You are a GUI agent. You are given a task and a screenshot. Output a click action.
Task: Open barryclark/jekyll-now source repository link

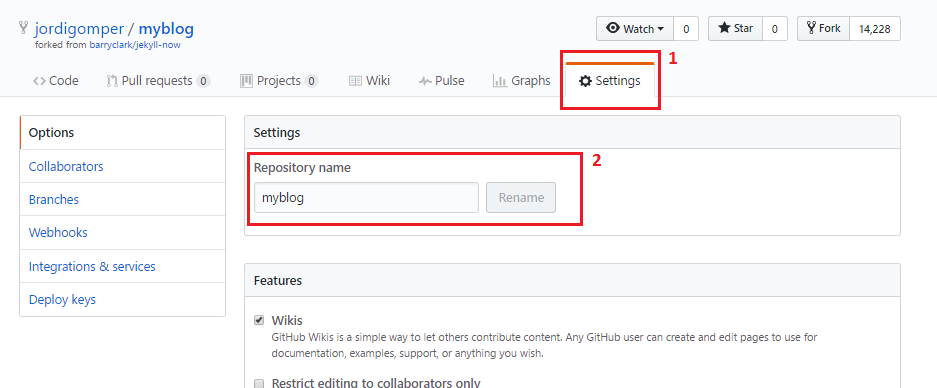[x=135, y=45]
